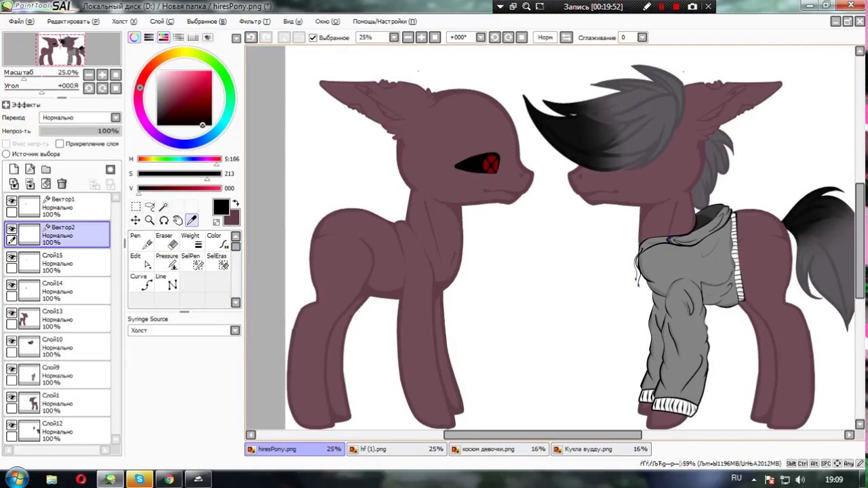The image size is (868, 488).
Task: Select the Источник выбора radio button
Action: coord(6,154)
